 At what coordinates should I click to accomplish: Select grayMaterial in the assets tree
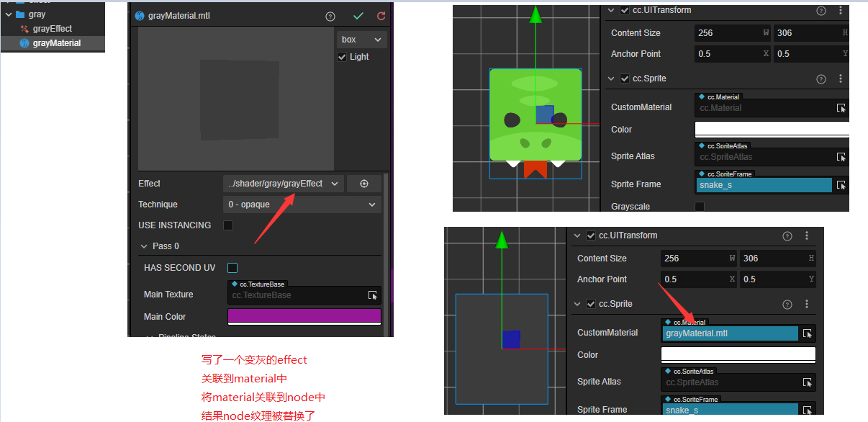click(x=56, y=43)
